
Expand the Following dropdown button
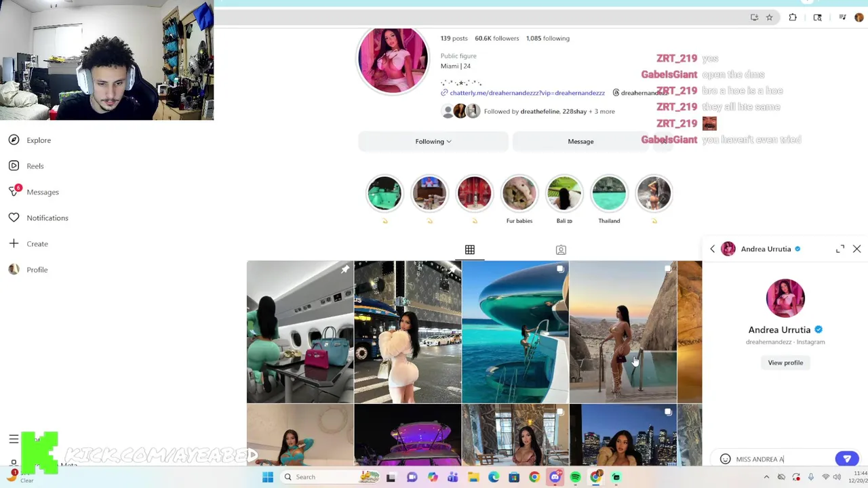[x=433, y=142]
